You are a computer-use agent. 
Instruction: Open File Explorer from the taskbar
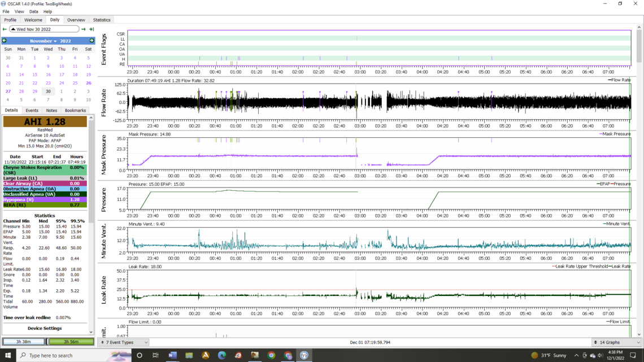[x=189, y=355]
